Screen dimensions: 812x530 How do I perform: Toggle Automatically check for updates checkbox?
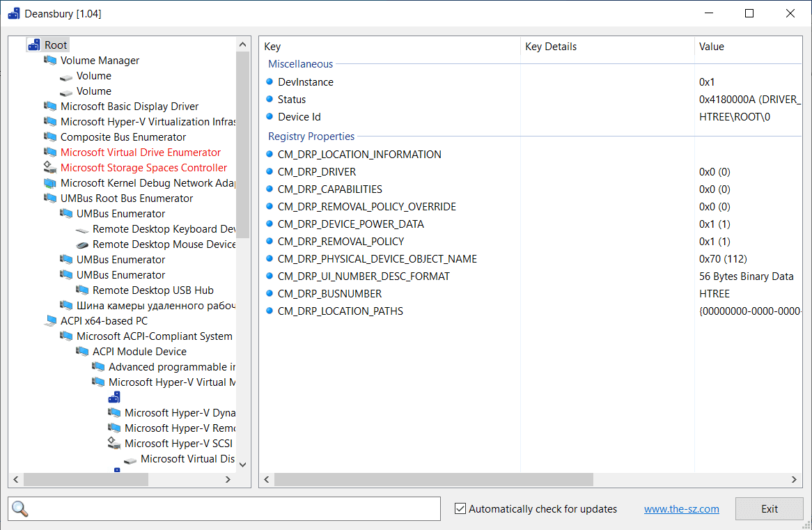click(x=460, y=508)
